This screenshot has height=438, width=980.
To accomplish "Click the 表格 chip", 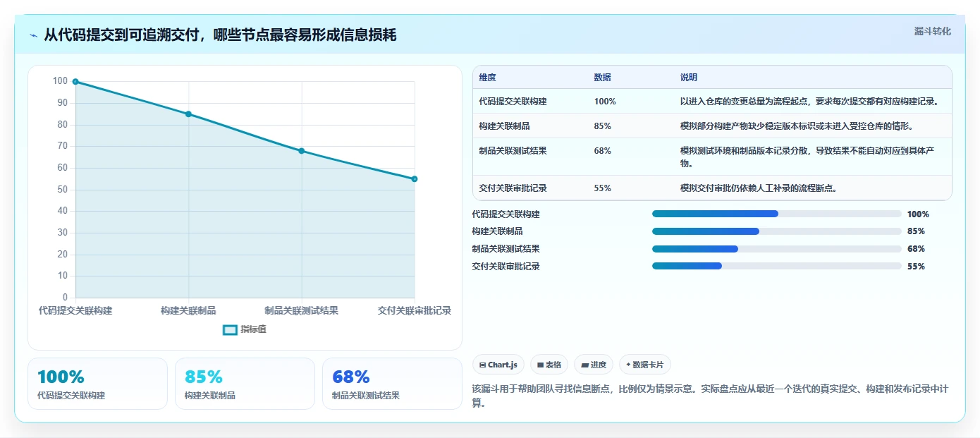I will click(549, 365).
